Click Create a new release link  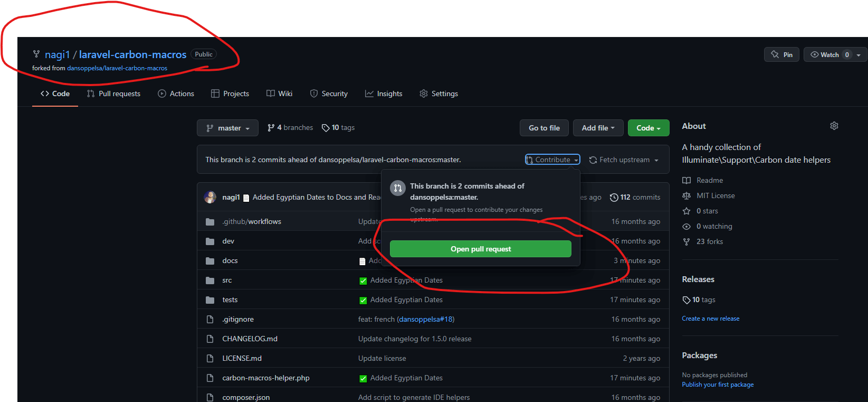click(x=711, y=319)
